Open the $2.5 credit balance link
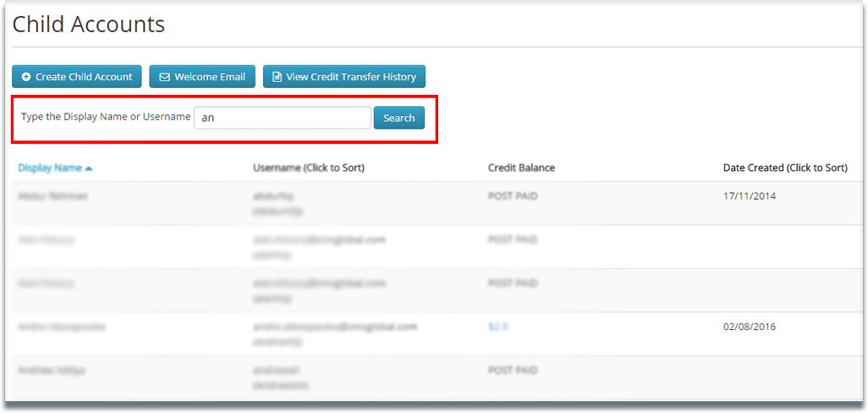Image resolution: width=868 pixels, height=413 pixels. pos(497,327)
